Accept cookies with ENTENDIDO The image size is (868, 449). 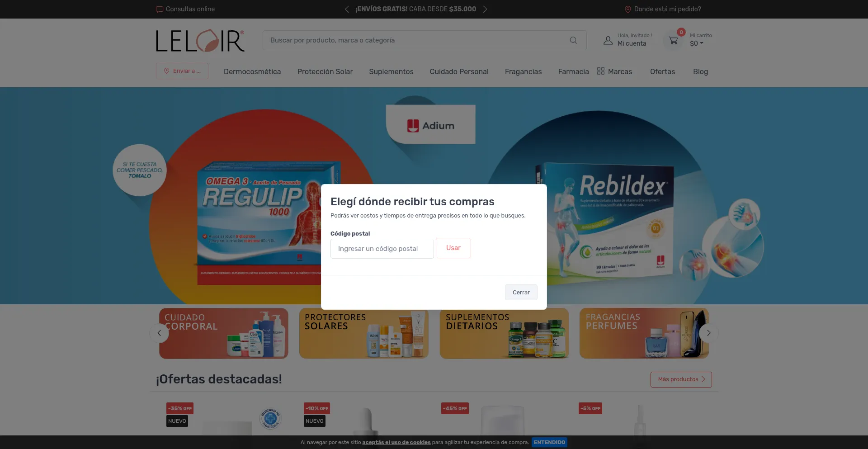pos(549,442)
